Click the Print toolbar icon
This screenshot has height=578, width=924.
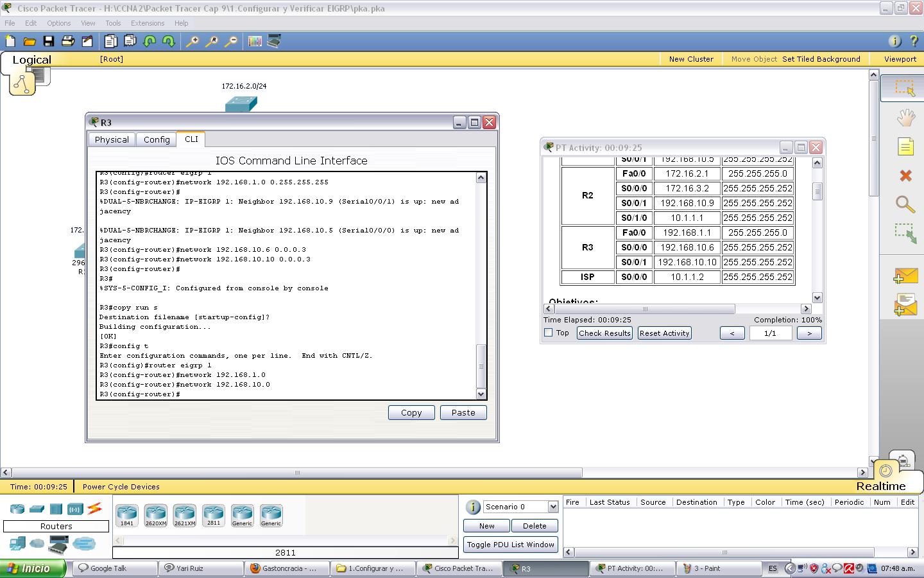coord(68,41)
